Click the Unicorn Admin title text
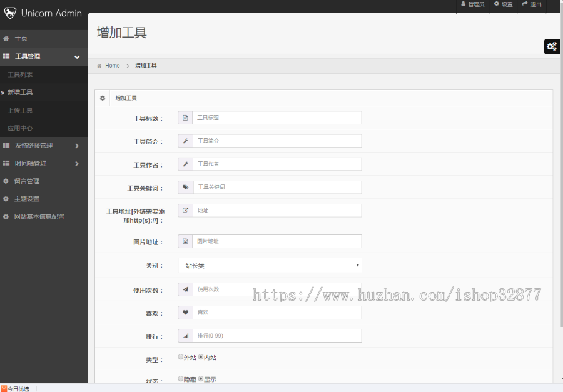 point(51,13)
